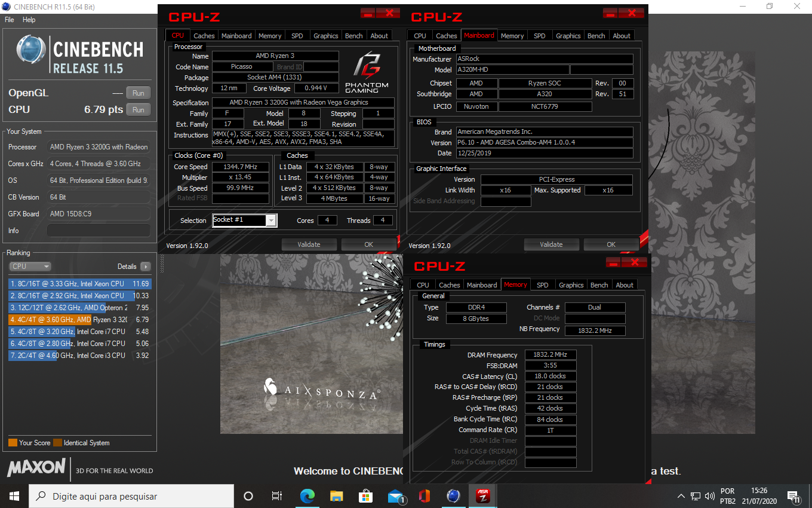Select the 4C/8T 2.80 GHz Core i7 row

79,344
